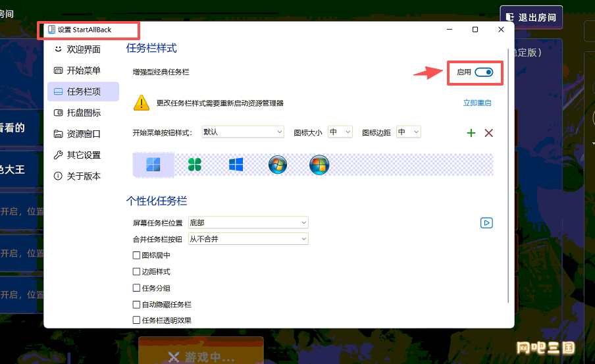Click the 立即重启 restart link
595x364 pixels.
(477, 103)
